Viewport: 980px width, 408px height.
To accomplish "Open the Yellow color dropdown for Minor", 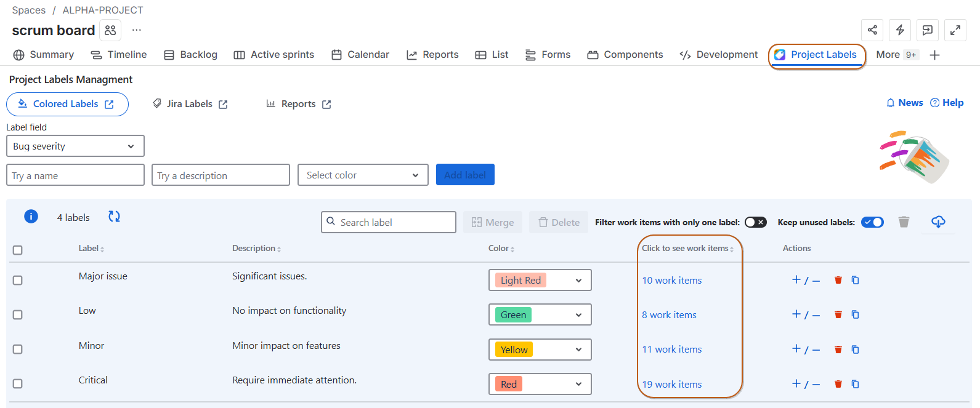I will point(540,350).
